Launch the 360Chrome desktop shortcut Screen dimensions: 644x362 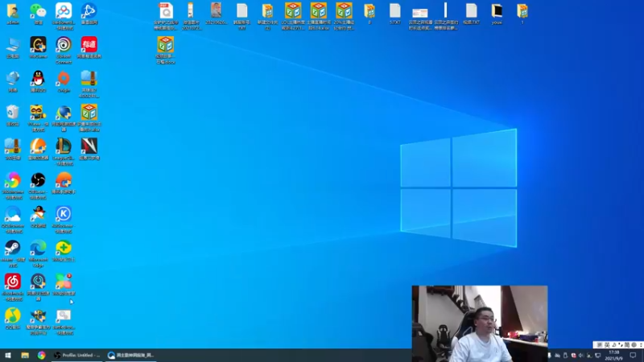pyautogui.click(x=13, y=186)
